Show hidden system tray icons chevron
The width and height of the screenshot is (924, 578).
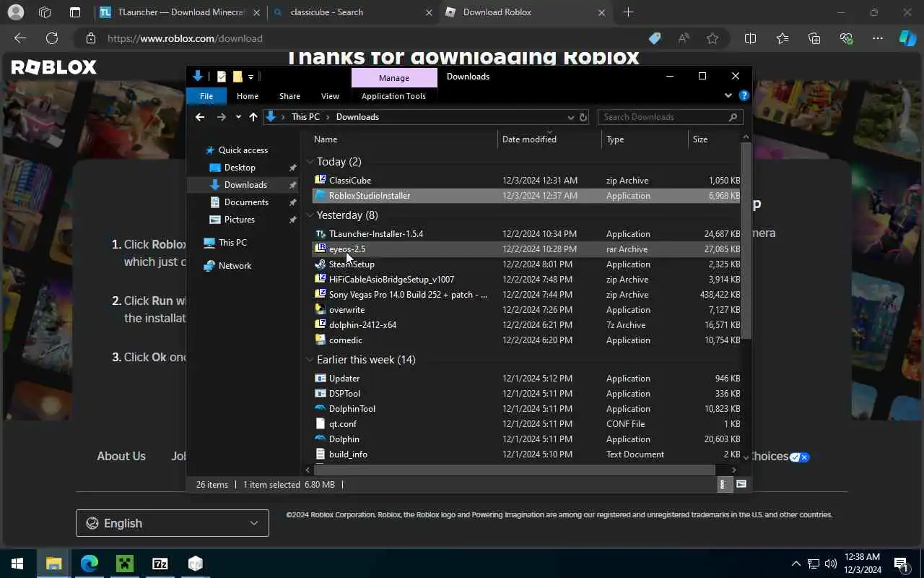coord(796,564)
